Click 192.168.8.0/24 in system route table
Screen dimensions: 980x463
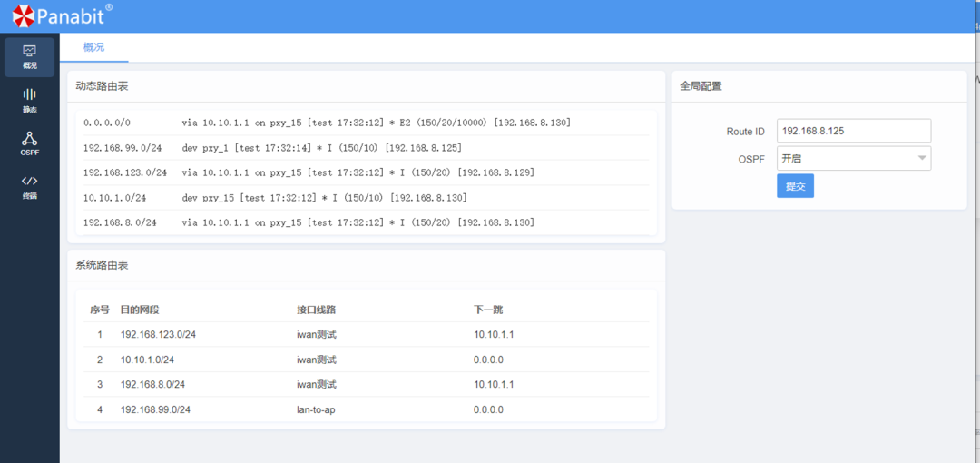(152, 384)
